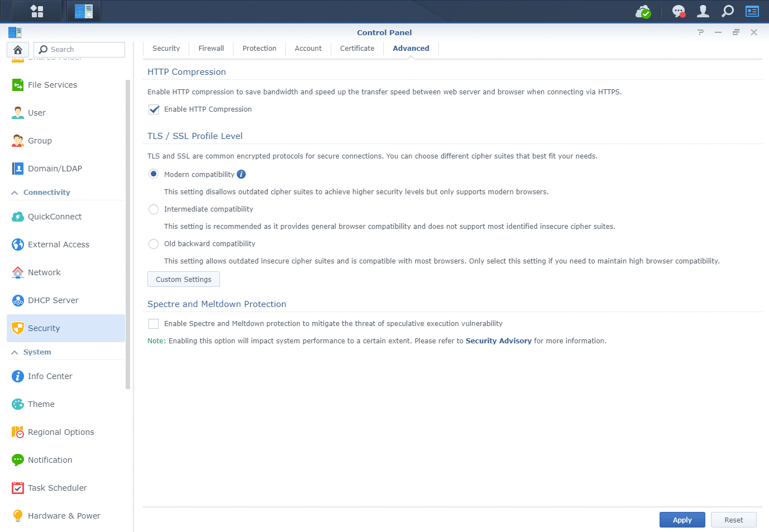
Task: Click the Group icon in sidebar
Action: pyautogui.click(x=18, y=141)
